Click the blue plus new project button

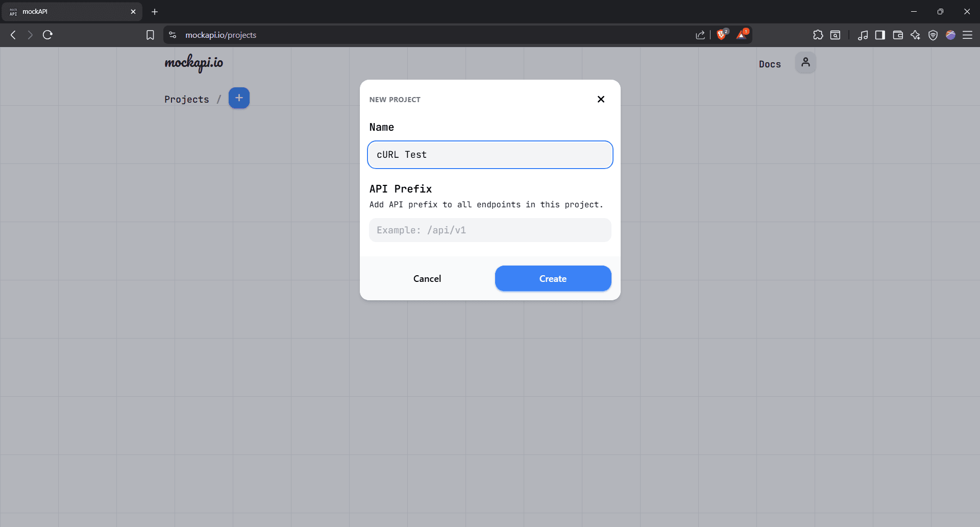pos(239,98)
